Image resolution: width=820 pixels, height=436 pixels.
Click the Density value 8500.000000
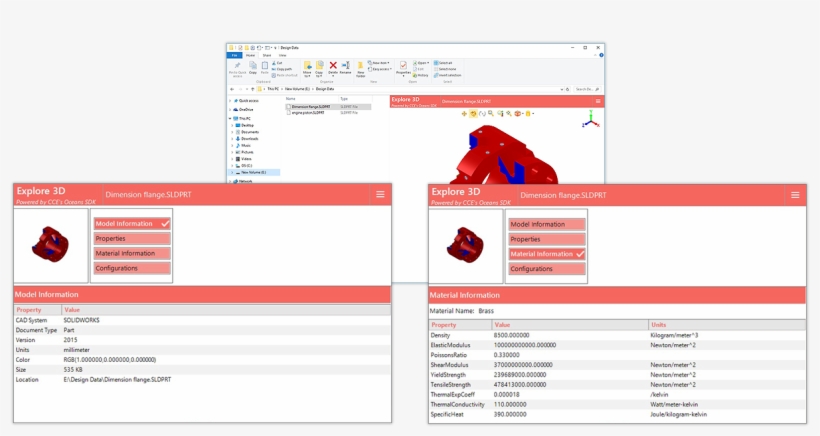511,335
